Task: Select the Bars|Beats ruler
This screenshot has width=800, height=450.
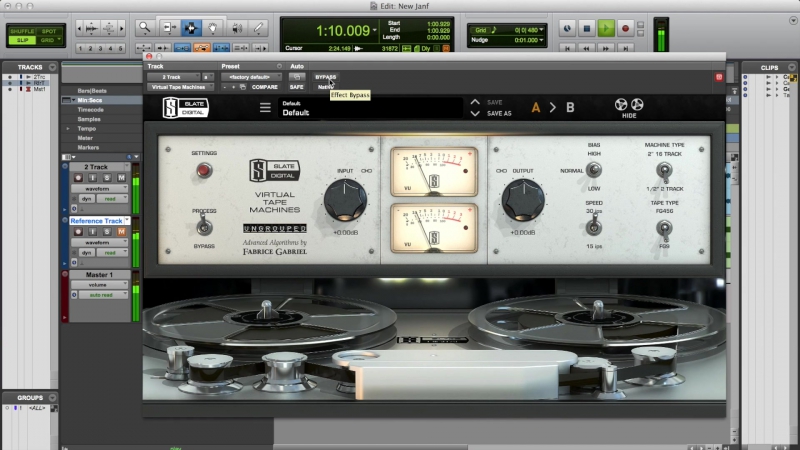Action: (92, 91)
